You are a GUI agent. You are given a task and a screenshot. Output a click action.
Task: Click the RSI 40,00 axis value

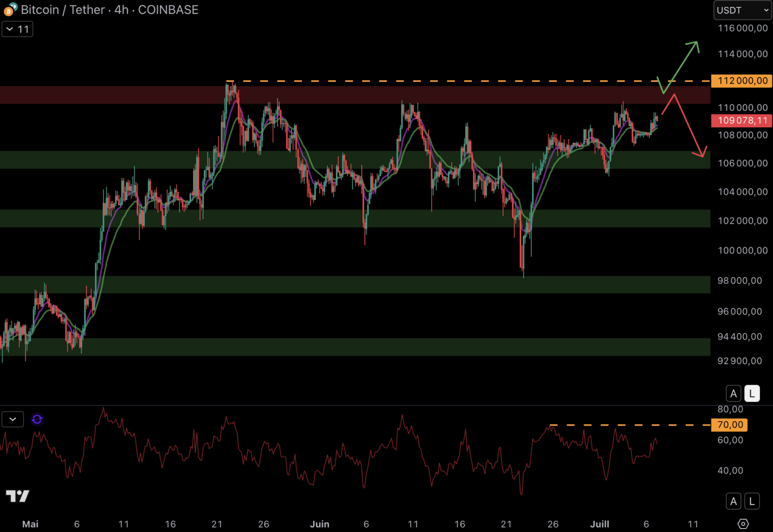730,470
